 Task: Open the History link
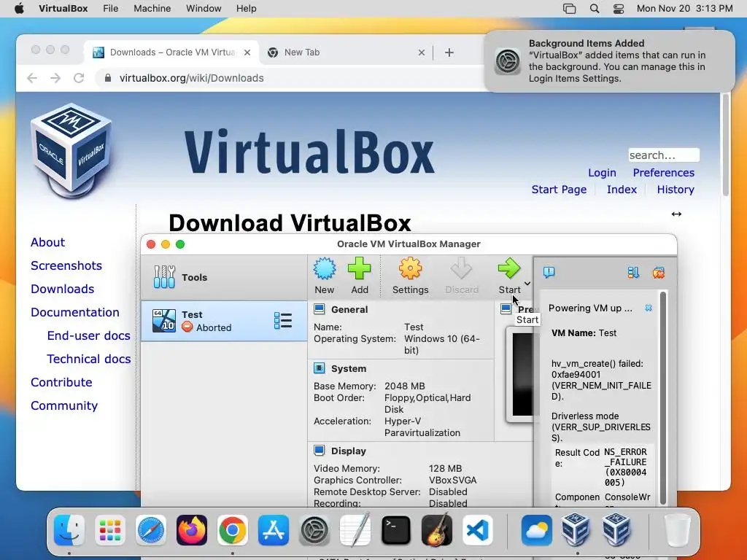(x=675, y=190)
